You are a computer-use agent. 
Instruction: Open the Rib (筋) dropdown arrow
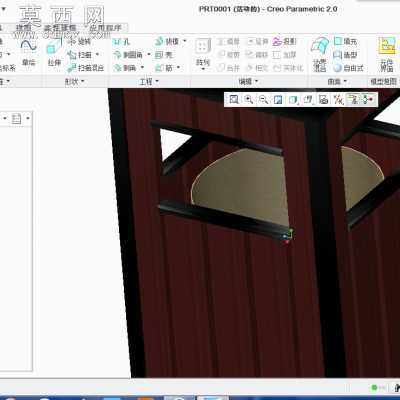pyautogui.click(x=178, y=68)
